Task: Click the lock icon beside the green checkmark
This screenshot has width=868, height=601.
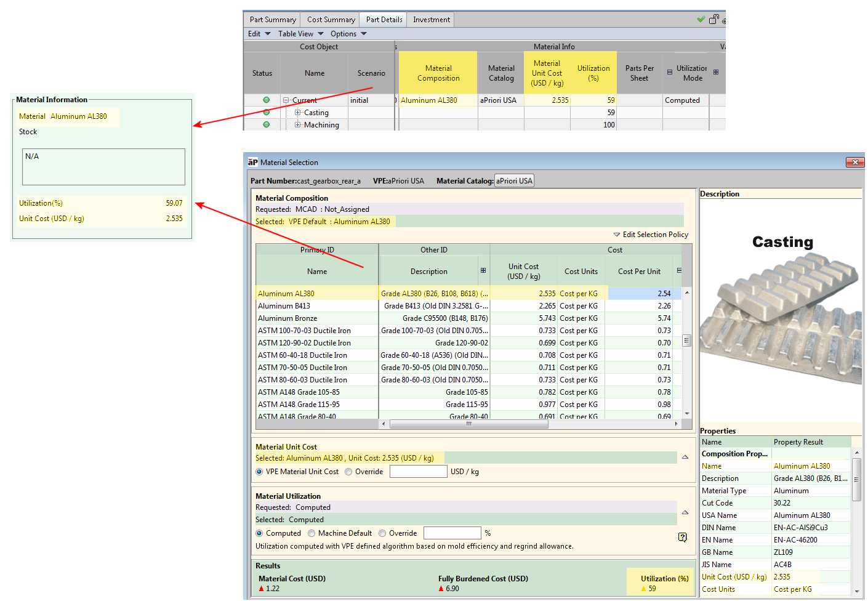Action: click(713, 19)
